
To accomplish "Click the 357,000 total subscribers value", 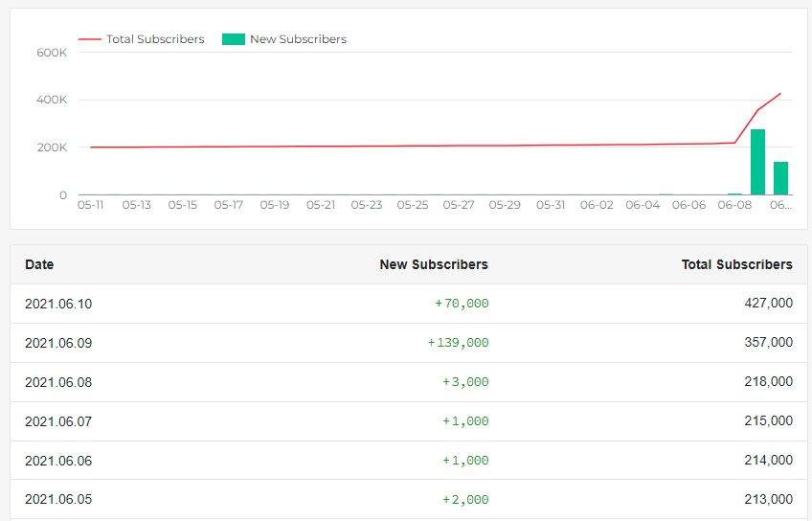I will pyautogui.click(x=769, y=342).
